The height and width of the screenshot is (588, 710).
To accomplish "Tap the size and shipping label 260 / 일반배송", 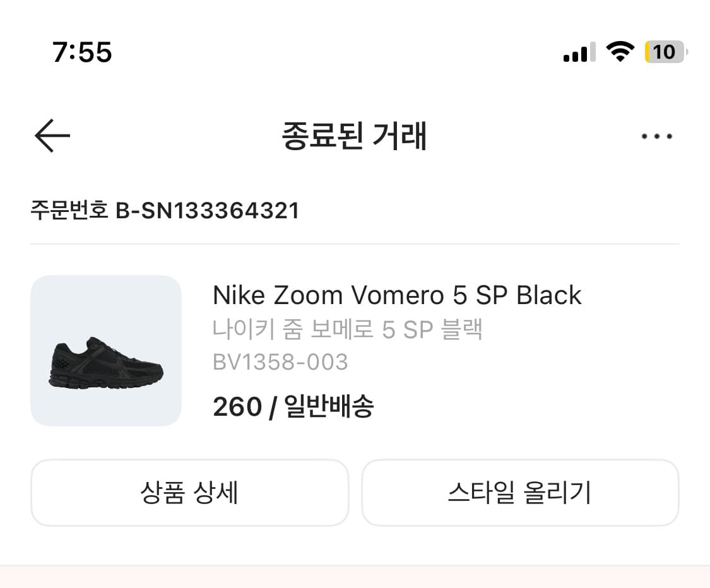I will click(x=293, y=407).
